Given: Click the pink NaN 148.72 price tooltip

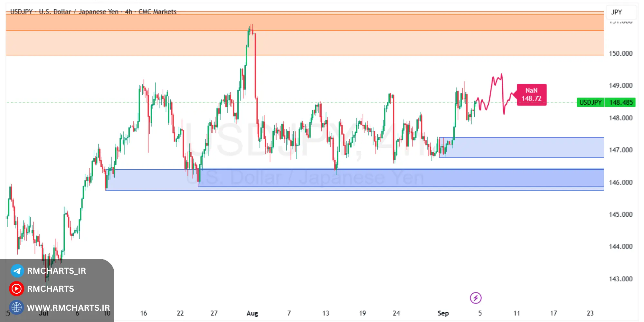Looking at the screenshot, I should coord(532,95).
